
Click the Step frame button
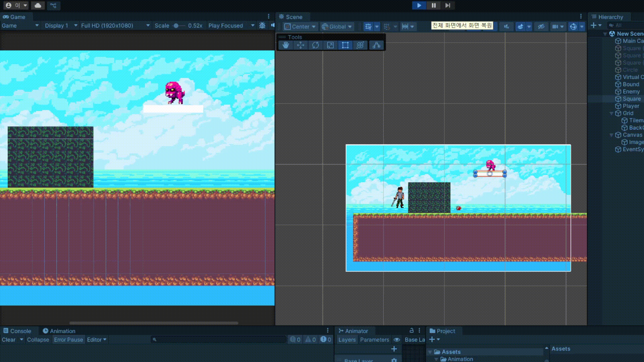coord(448,5)
